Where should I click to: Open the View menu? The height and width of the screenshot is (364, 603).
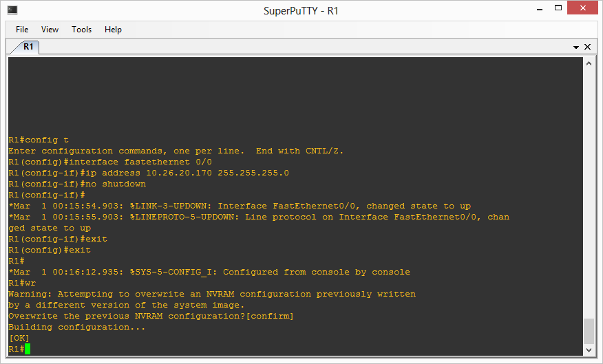tap(50, 30)
